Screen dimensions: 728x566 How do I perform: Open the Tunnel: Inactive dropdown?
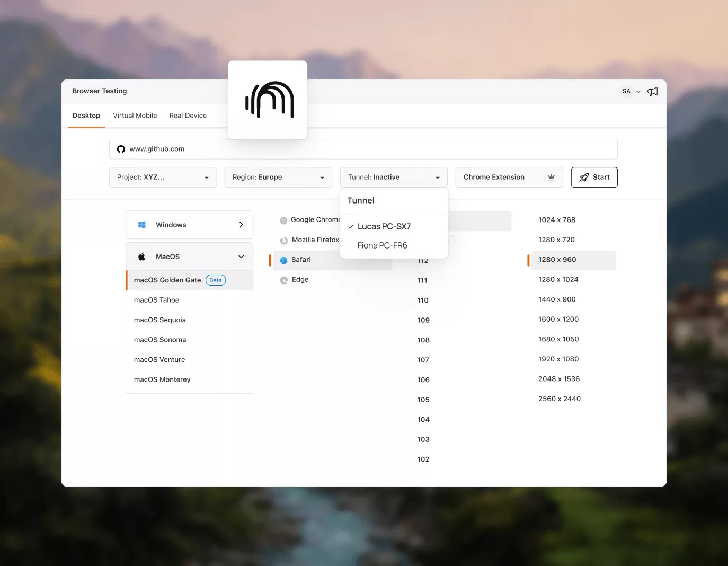tap(394, 177)
